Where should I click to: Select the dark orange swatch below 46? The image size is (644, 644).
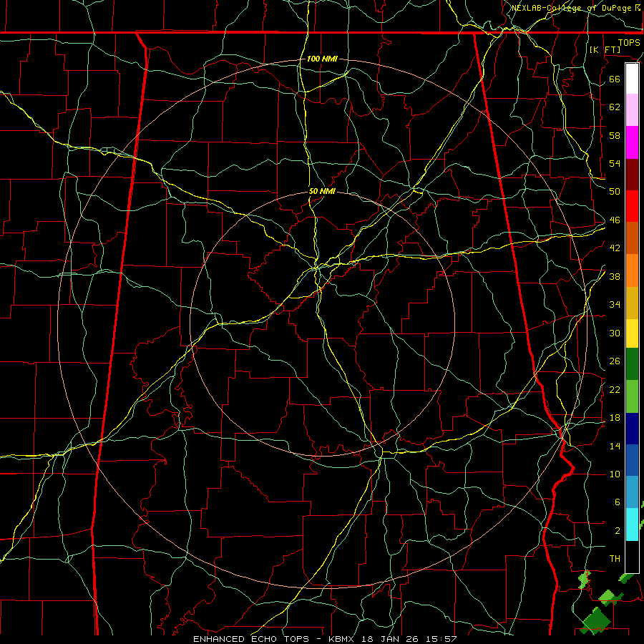[x=632, y=238]
